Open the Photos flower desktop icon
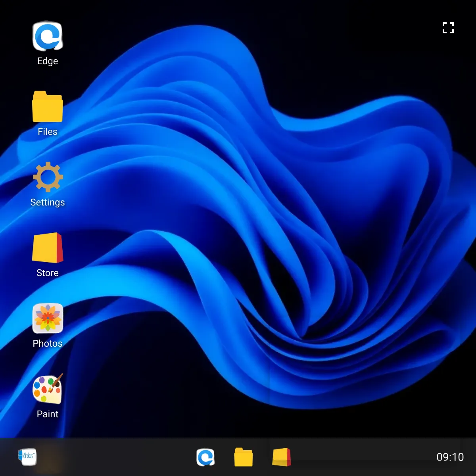This screenshot has width=476, height=476. [x=48, y=318]
